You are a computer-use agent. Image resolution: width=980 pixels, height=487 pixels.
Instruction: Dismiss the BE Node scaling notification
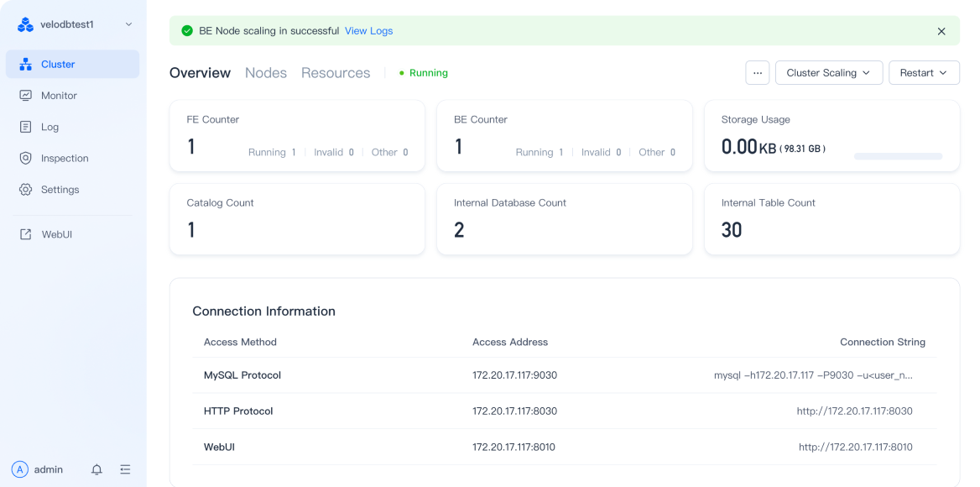pos(941,31)
